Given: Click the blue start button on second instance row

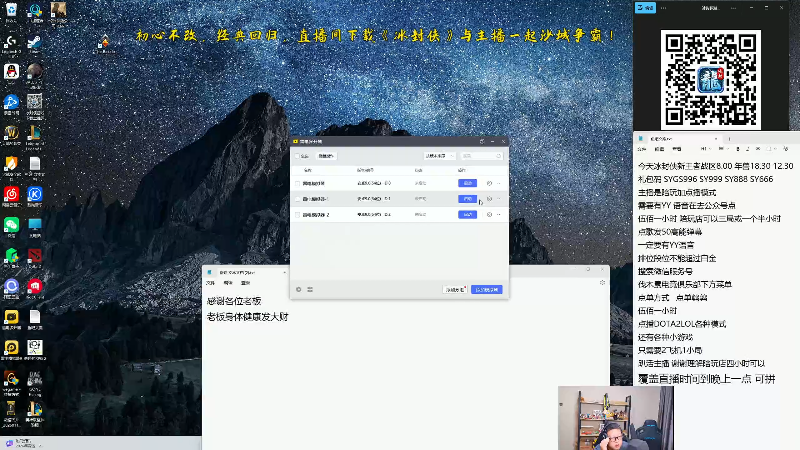Looking at the screenshot, I should pos(467,199).
